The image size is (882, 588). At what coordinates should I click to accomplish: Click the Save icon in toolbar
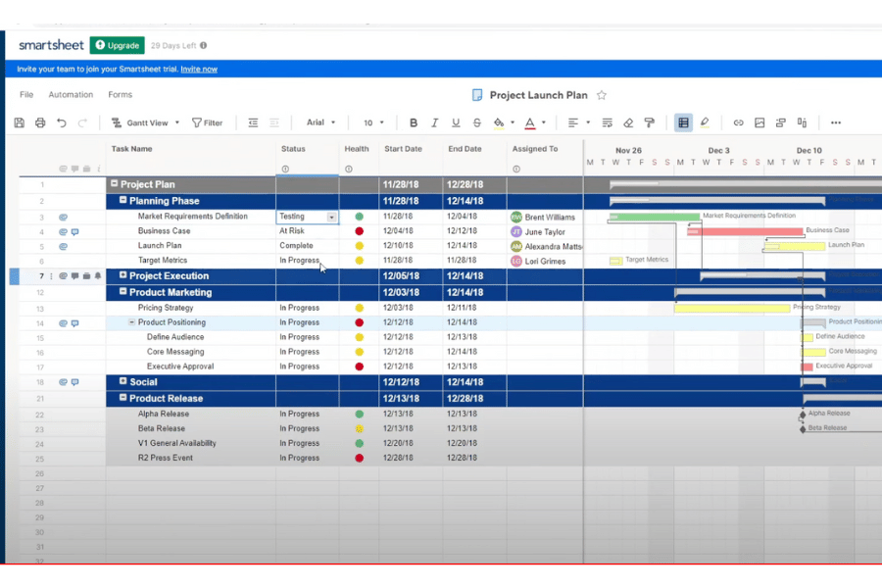[20, 122]
